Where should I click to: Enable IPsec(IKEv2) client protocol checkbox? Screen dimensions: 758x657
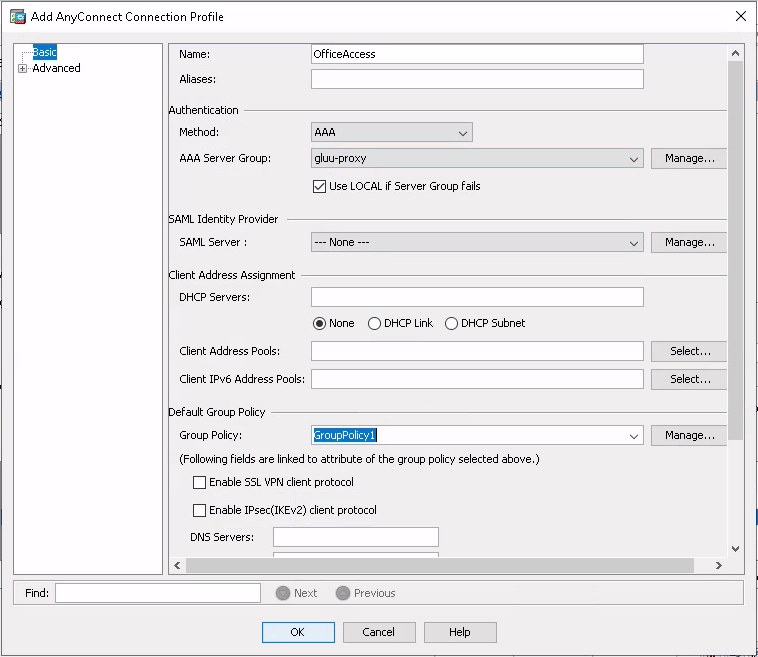click(x=200, y=510)
